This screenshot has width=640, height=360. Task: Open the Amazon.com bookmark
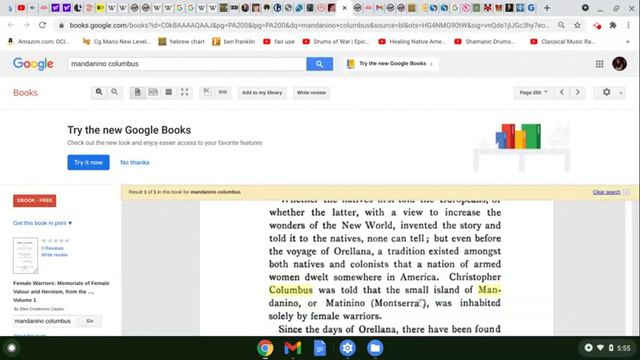pos(39,42)
